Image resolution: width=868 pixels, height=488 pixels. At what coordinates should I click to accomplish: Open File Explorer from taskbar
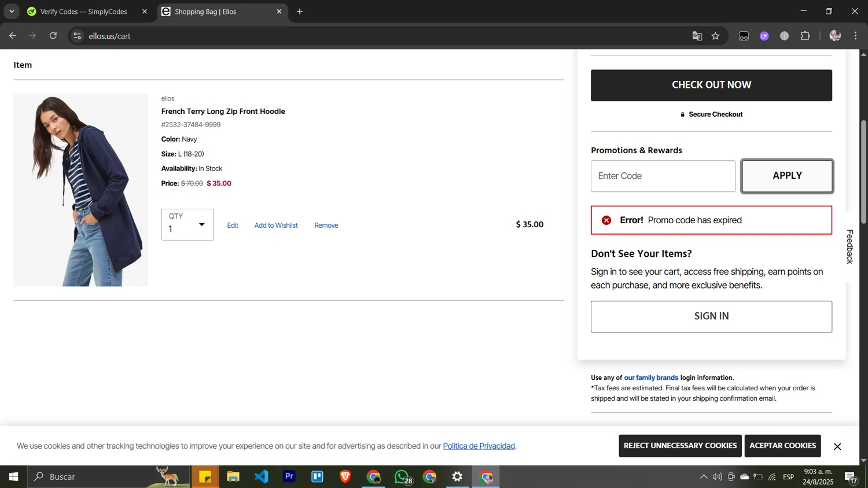[x=233, y=477]
